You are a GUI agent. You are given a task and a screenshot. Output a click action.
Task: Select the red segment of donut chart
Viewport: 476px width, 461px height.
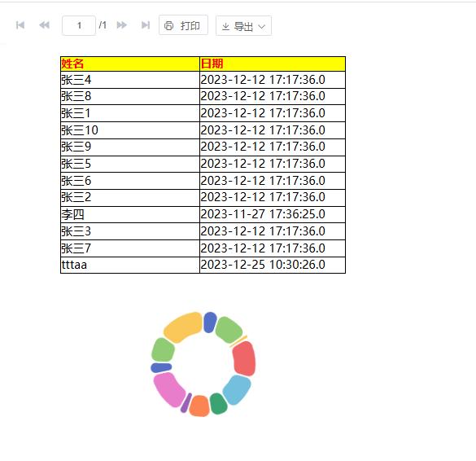tap(244, 359)
